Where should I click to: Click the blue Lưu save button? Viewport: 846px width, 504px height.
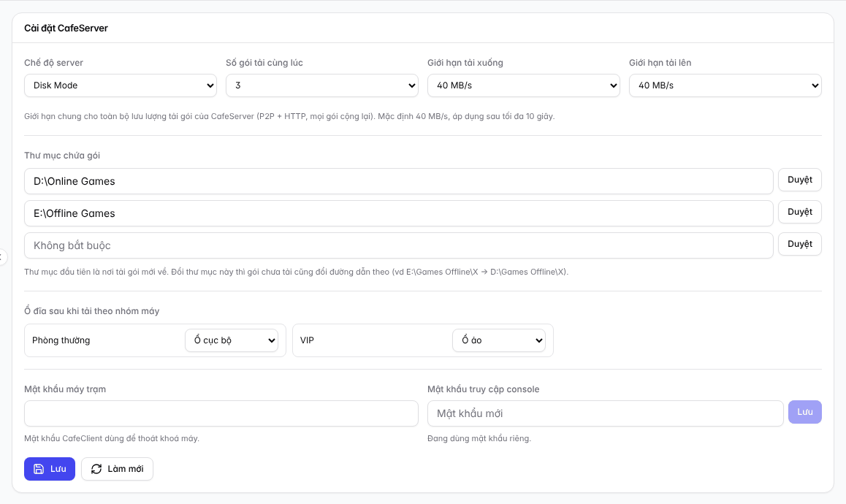50,469
